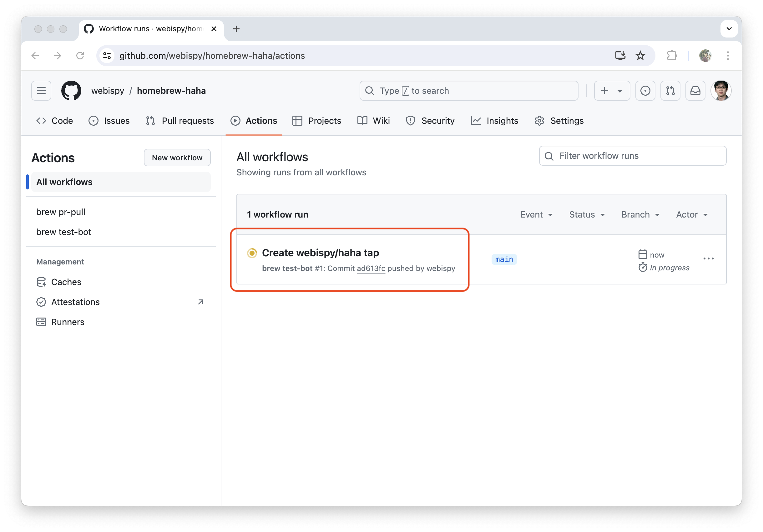Click the run's 'now' timestamp
The width and height of the screenshot is (763, 532).
click(x=657, y=255)
